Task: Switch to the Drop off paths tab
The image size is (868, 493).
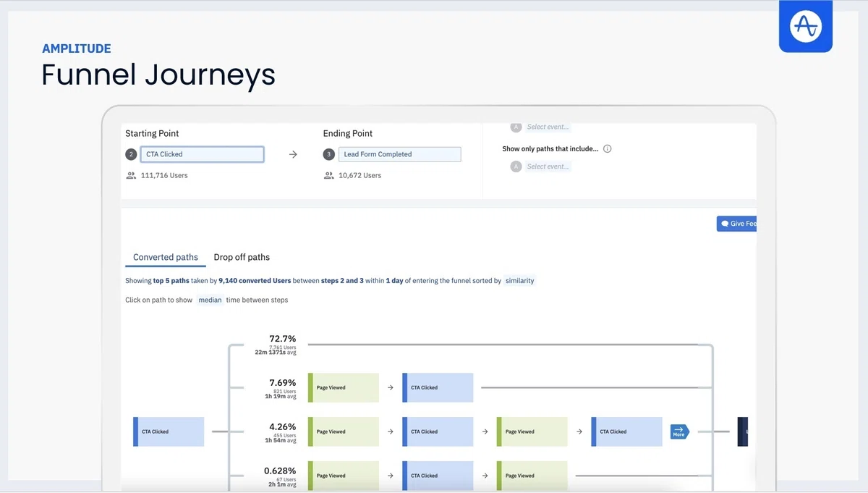Action: click(242, 257)
